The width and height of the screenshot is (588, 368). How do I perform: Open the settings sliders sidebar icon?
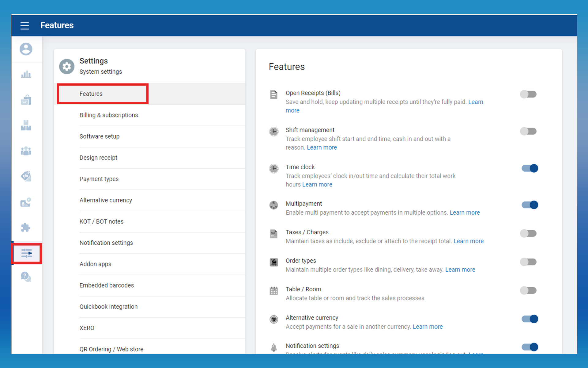click(27, 253)
